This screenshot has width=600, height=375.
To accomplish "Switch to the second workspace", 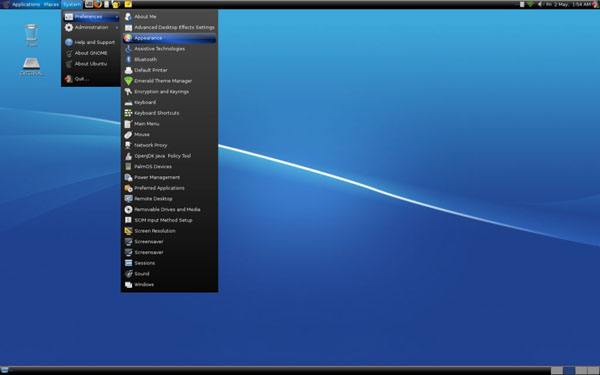I will (x=569, y=370).
